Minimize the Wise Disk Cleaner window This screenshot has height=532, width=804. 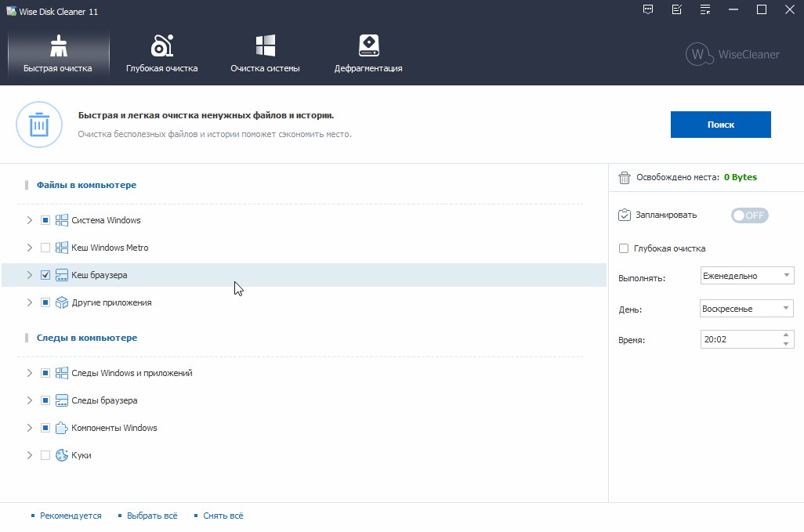coord(733,9)
